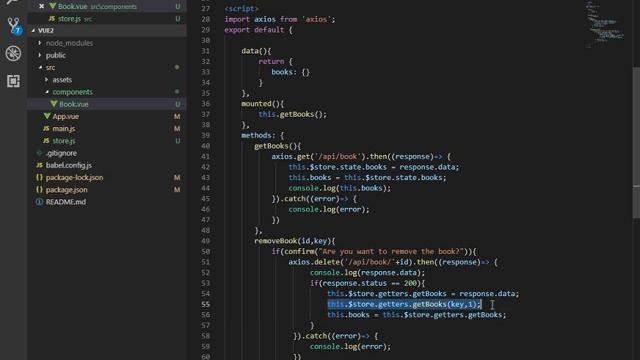This screenshot has height=360, width=640.
Task: Open the Debug view icon
Action: 13,53
